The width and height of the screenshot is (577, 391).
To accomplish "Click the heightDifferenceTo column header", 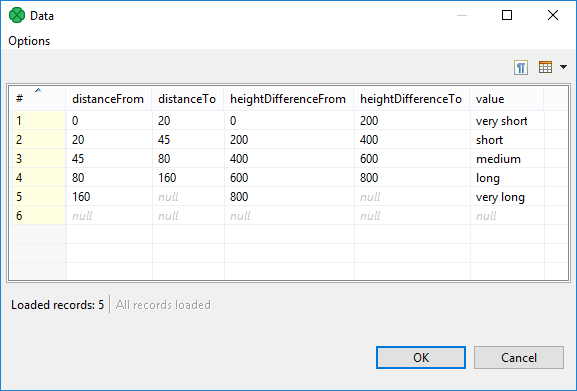I will point(412,99).
